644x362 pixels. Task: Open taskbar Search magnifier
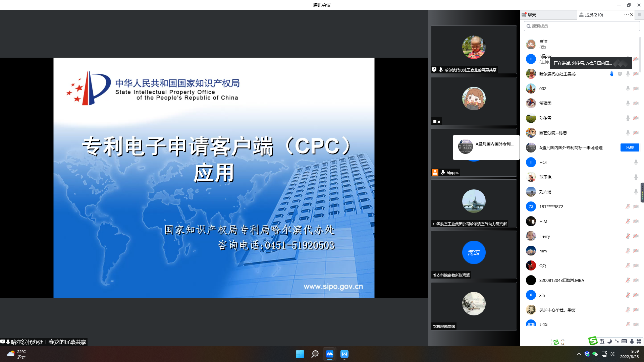[x=315, y=354]
